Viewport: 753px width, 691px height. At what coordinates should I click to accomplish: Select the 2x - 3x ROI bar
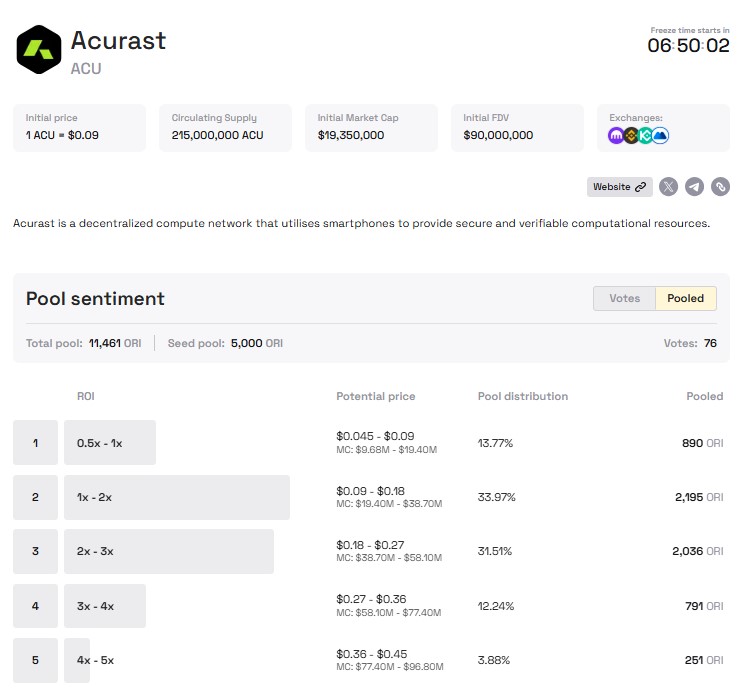[169, 551]
